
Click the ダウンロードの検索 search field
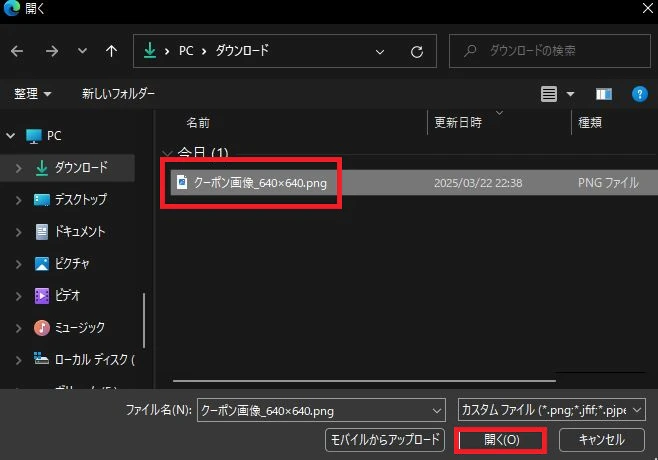[x=550, y=51]
